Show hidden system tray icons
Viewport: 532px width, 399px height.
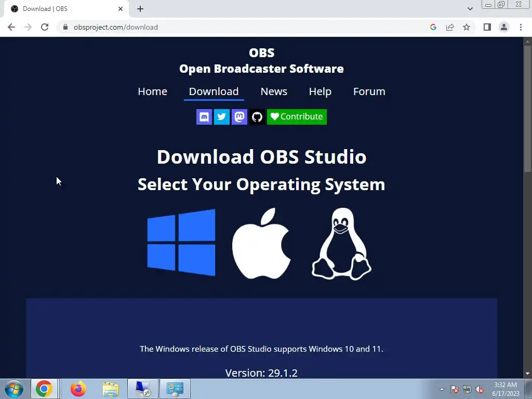coord(442,389)
